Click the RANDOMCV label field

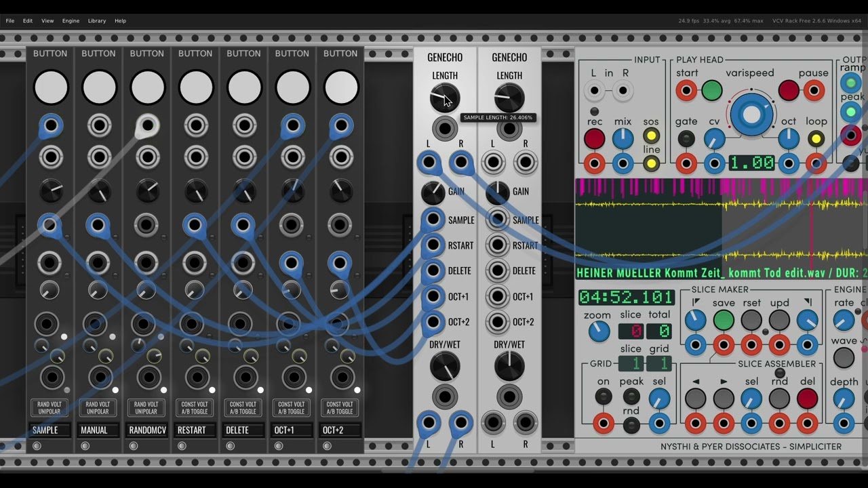click(x=147, y=430)
